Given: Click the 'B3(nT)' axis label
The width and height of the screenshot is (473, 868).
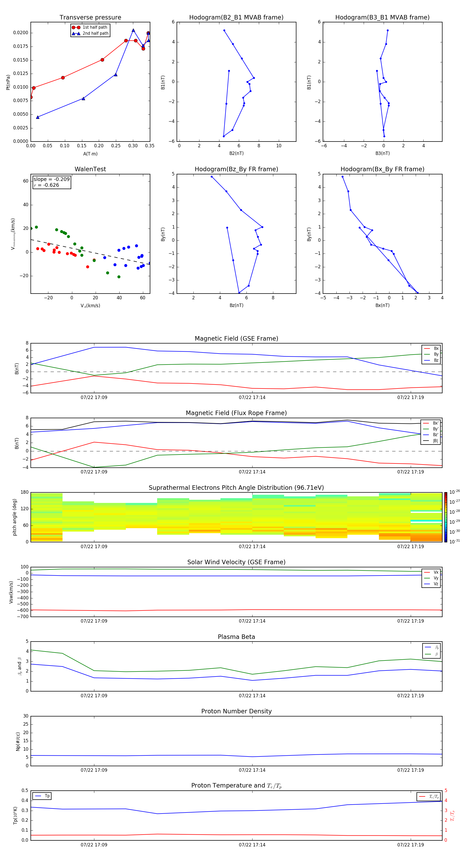Looking at the screenshot, I should click(x=382, y=153).
